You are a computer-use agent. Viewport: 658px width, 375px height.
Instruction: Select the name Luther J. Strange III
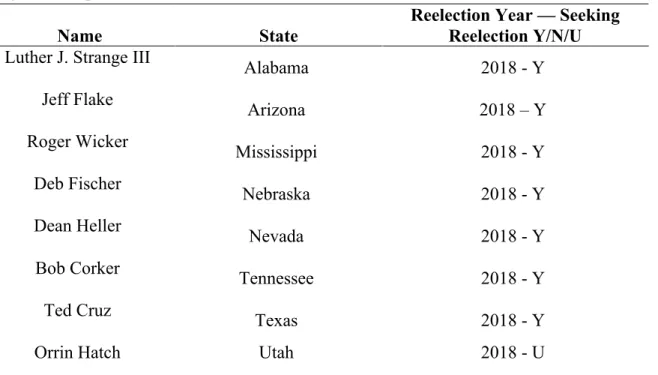tap(77, 57)
